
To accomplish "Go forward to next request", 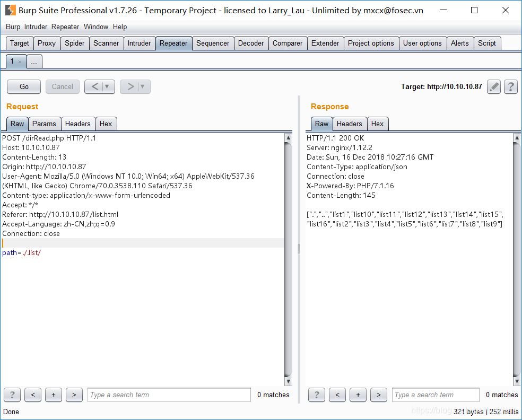I will point(130,86).
